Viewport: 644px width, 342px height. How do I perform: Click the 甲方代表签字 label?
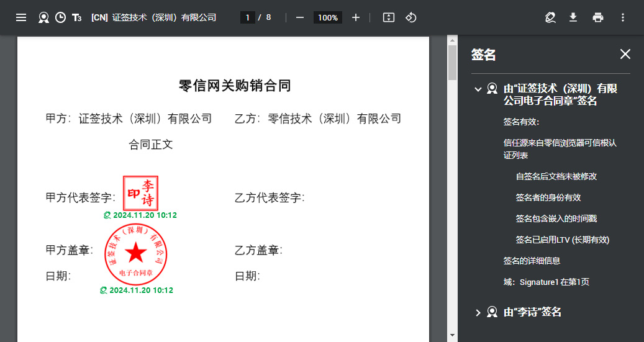click(81, 197)
